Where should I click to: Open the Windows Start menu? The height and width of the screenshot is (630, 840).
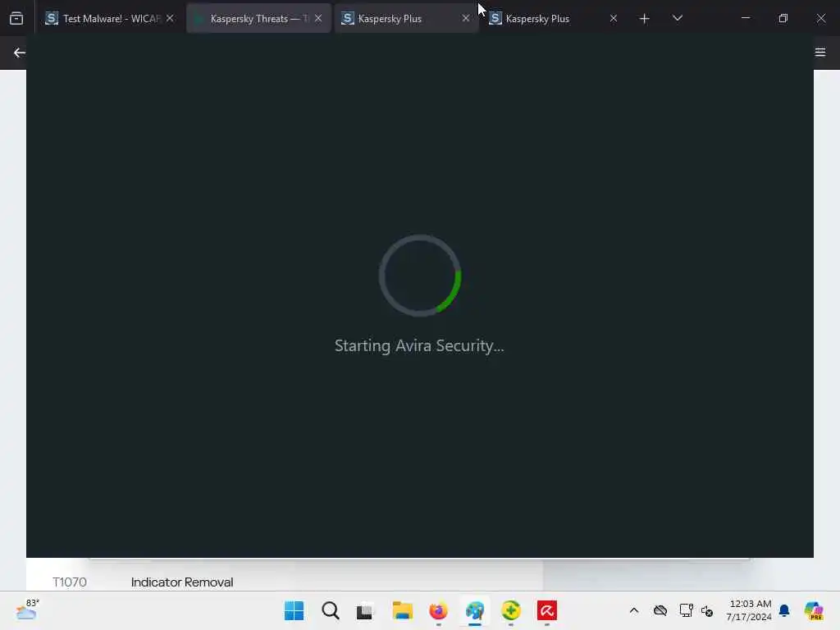click(x=294, y=610)
